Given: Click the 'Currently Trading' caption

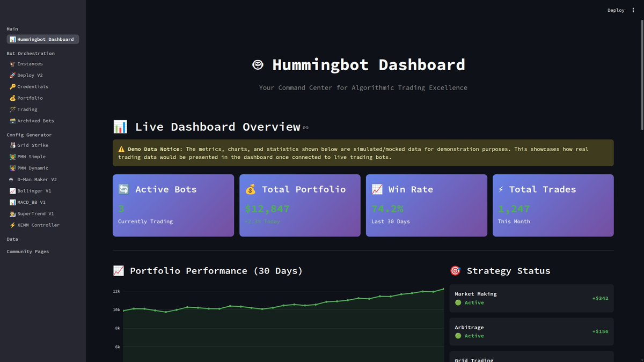Looking at the screenshot, I should click(x=145, y=221).
